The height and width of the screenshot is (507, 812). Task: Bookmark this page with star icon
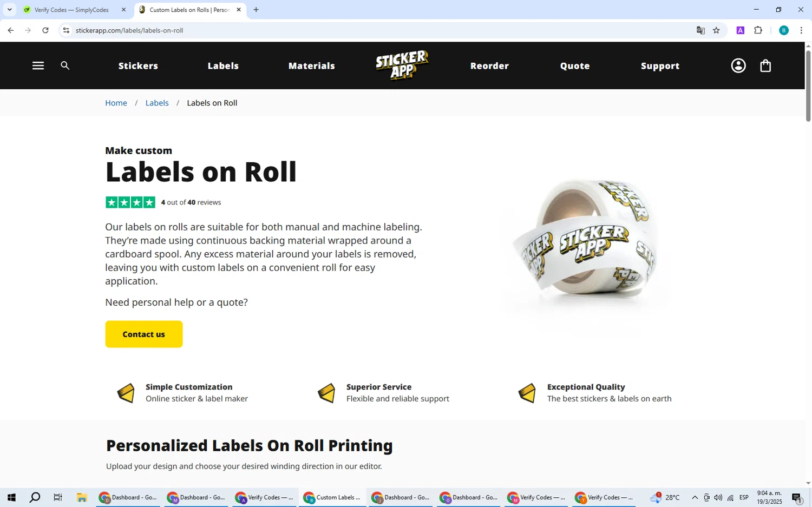click(716, 30)
